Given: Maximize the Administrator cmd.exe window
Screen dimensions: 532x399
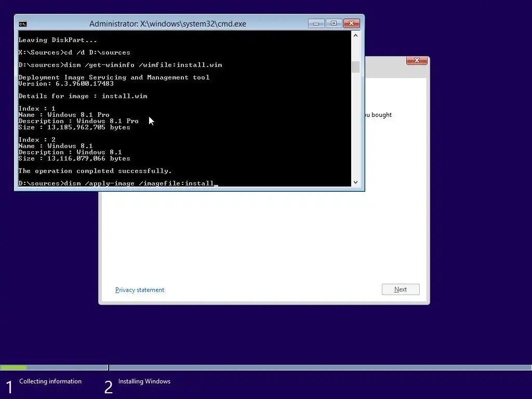Looking at the screenshot, I should (334, 23).
